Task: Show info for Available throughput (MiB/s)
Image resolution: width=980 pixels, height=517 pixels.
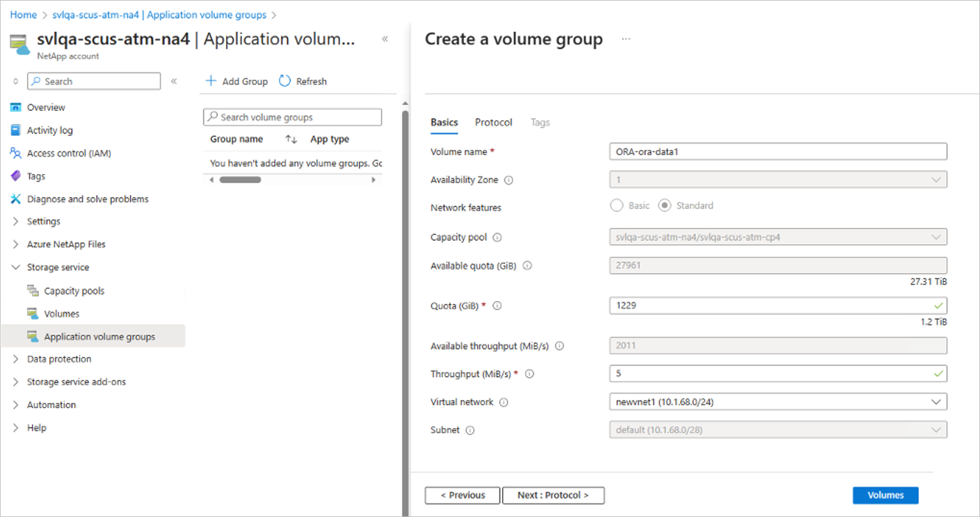Action: click(x=560, y=346)
